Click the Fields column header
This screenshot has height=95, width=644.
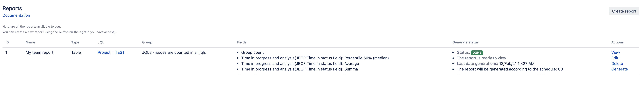pyautogui.click(x=242, y=42)
